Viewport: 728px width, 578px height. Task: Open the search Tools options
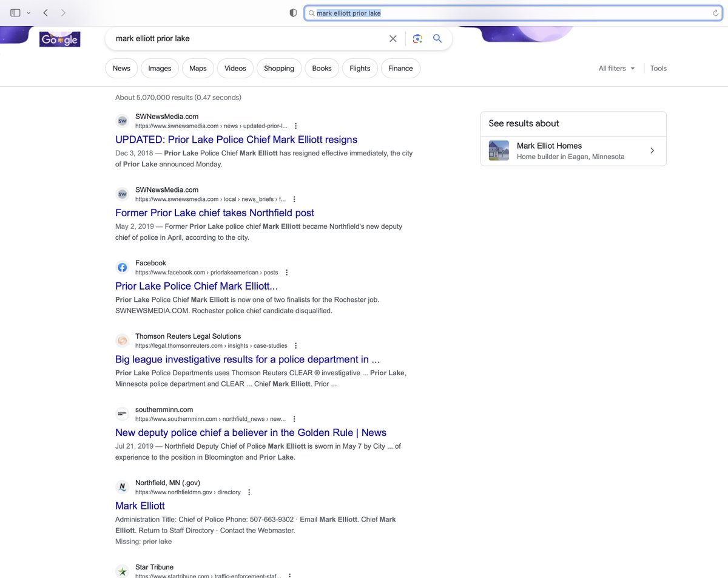click(x=658, y=69)
